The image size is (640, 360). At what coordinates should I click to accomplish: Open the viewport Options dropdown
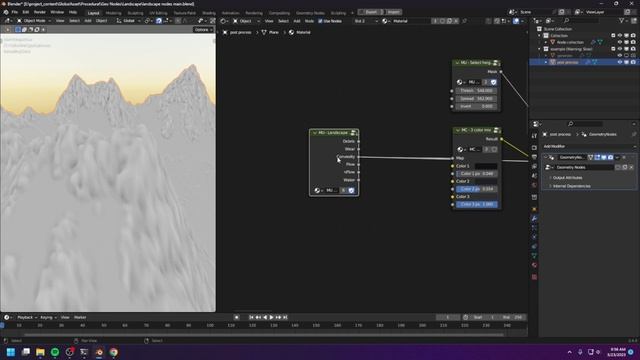pyautogui.click(x=203, y=29)
